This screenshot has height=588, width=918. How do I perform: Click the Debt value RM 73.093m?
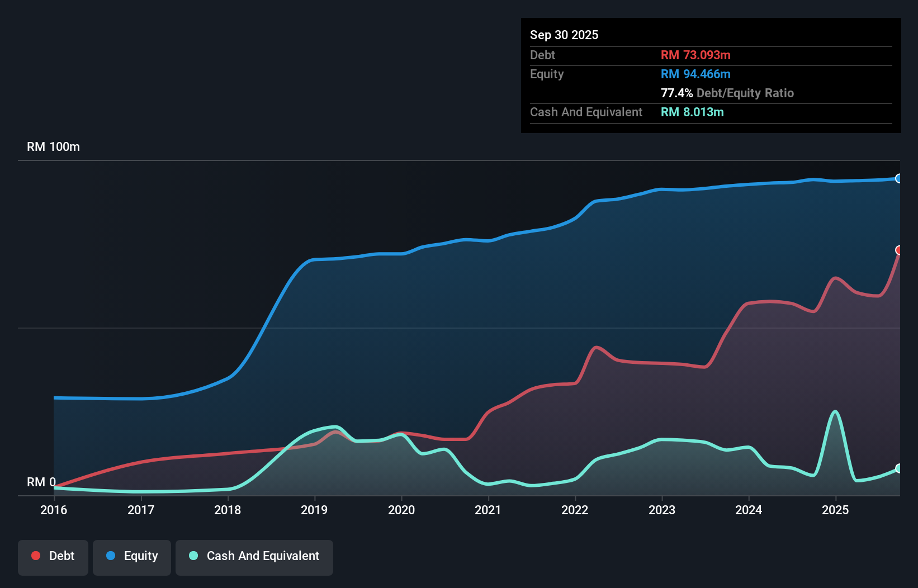695,55
